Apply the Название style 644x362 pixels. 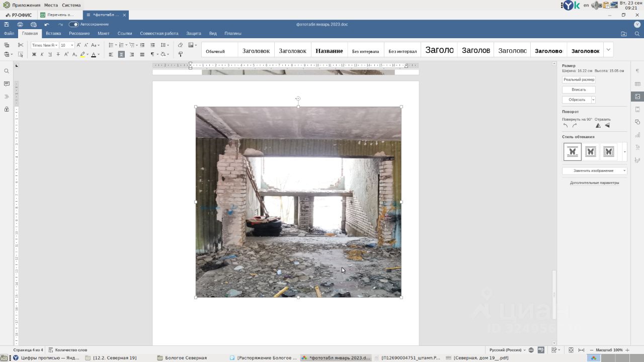[329, 51]
